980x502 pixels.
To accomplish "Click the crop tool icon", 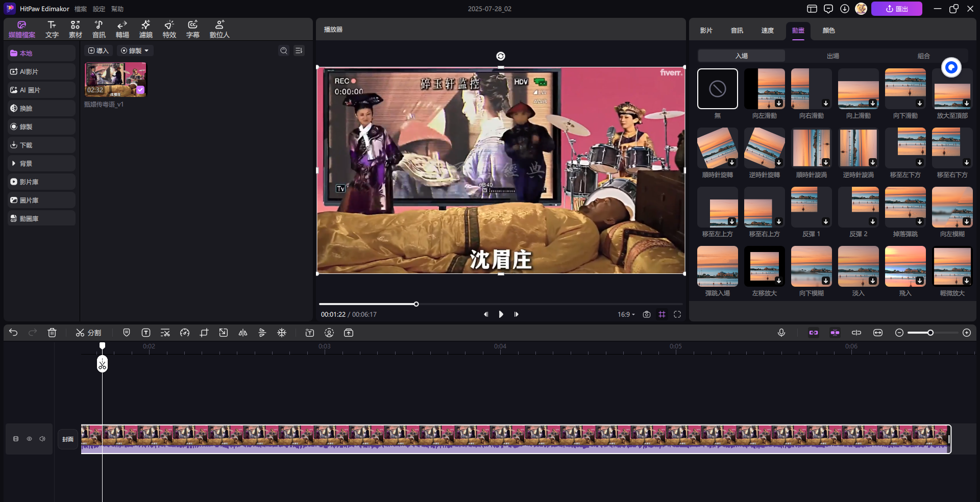I will pos(204,333).
